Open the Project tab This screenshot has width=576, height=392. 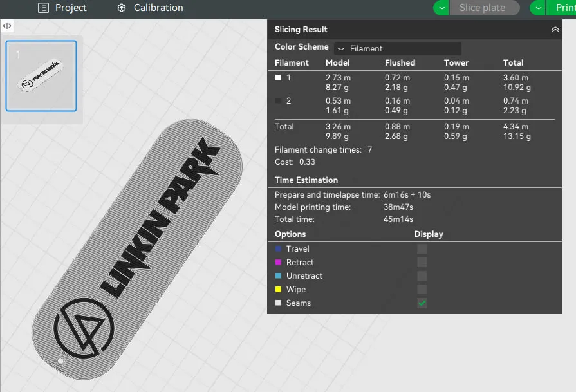tap(62, 8)
